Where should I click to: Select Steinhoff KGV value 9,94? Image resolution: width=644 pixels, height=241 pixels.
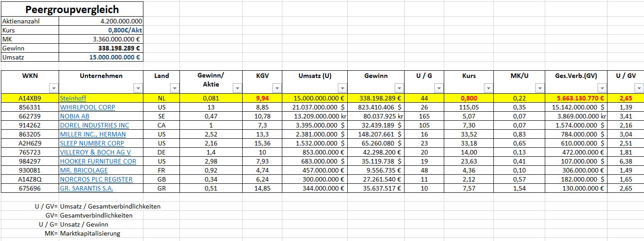(262, 98)
